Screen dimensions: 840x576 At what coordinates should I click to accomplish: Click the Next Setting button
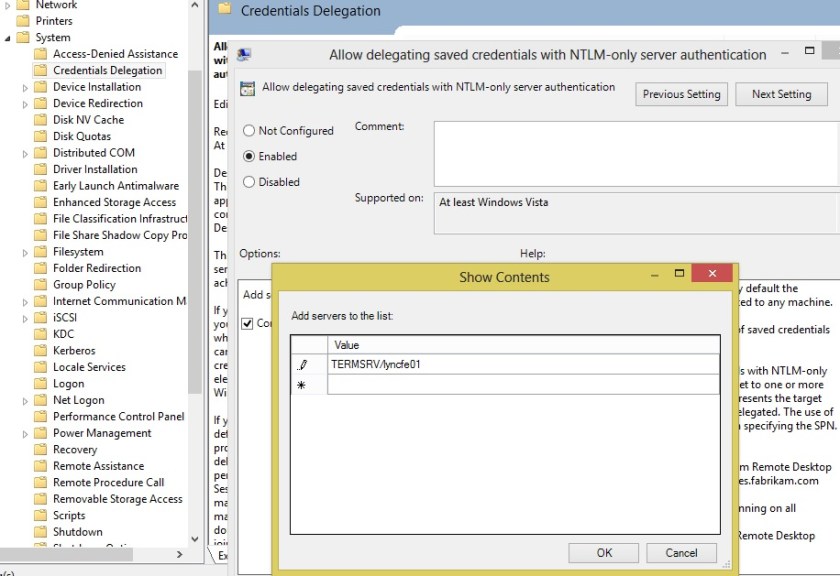click(781, 93)
